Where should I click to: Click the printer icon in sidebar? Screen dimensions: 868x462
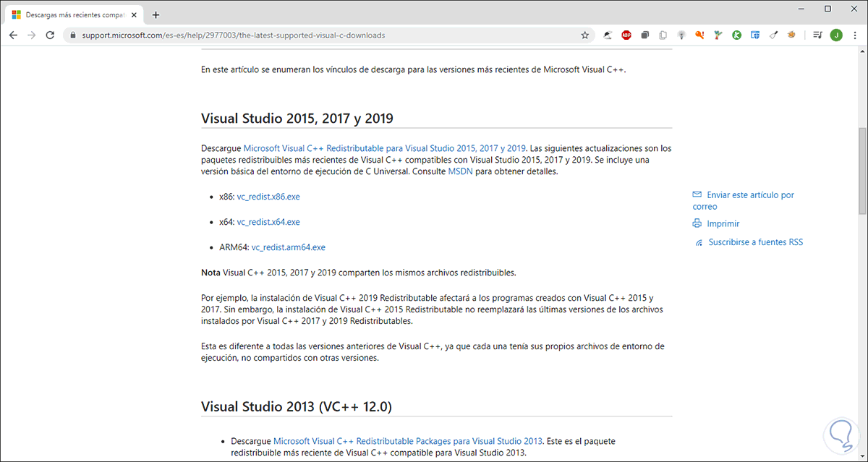[697, 224]
